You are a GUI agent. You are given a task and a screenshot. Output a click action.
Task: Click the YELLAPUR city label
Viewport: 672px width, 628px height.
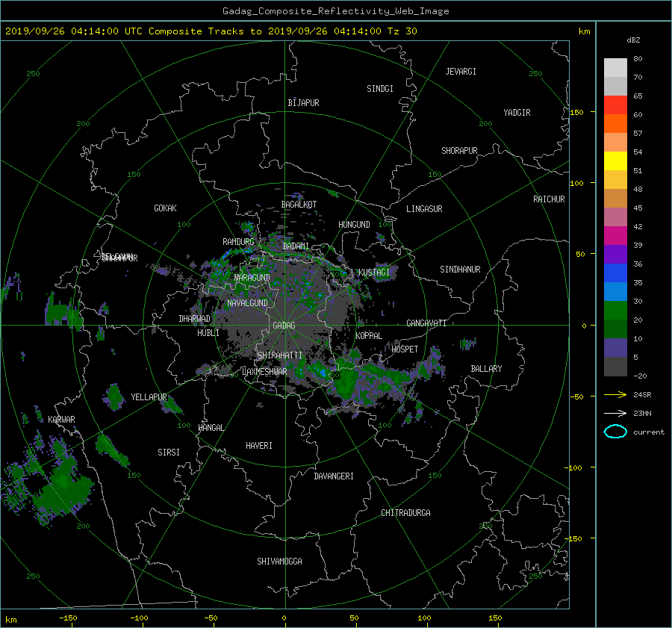point(149,397)
